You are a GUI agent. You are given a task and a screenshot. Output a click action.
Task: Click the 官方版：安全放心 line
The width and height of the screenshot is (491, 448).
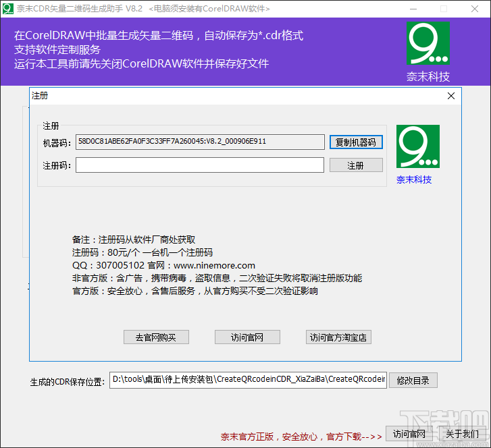tap(195, 291)
